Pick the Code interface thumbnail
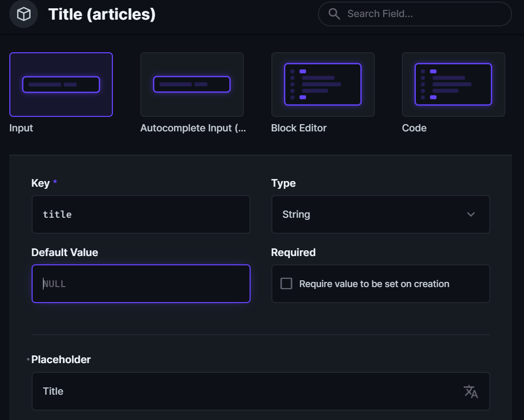Screen dimensions: 524x420 coord(453,84)
